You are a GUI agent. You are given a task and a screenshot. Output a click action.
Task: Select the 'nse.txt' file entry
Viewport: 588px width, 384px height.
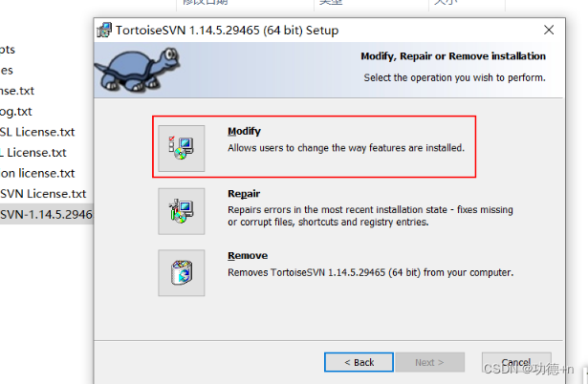pos(17,91)
